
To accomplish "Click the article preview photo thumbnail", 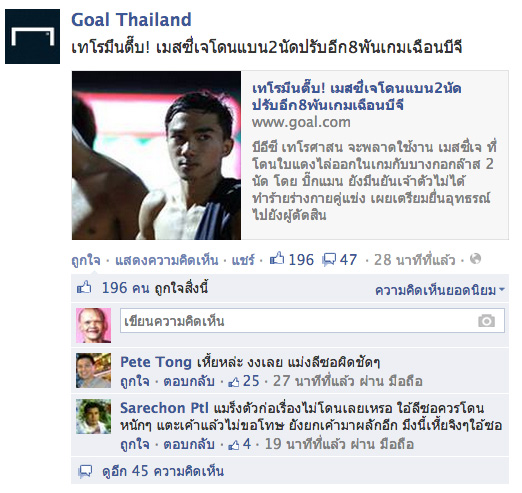I will [x=156, y=155].
